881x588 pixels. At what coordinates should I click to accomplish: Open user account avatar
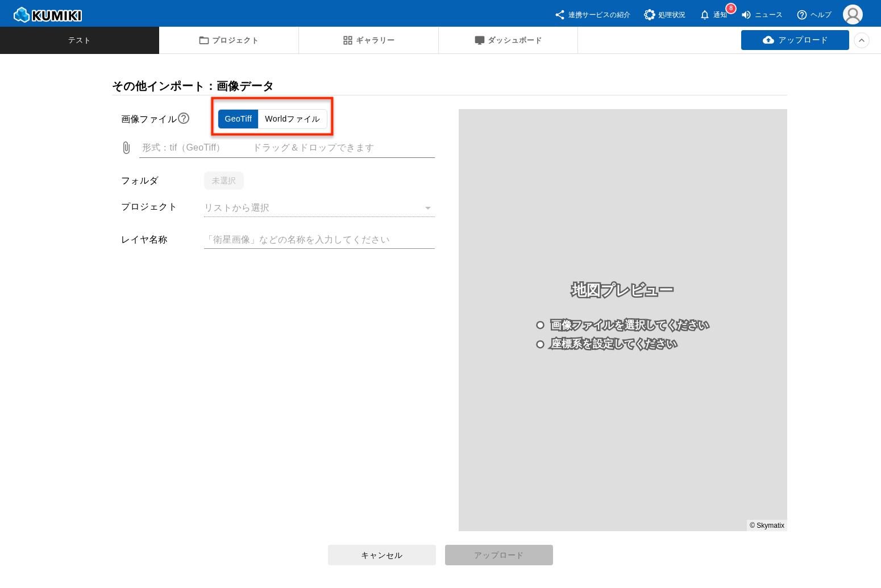(853, 15)
